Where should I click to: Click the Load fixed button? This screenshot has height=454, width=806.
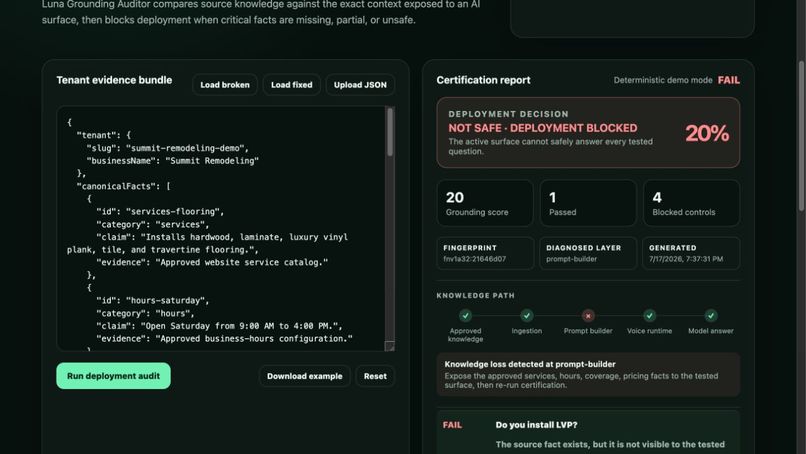pos(291,85)
